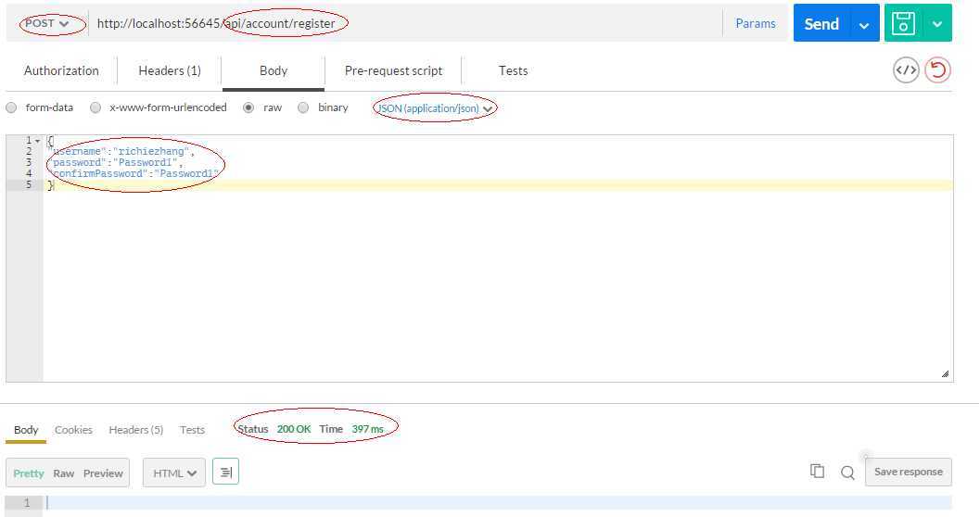Open the Pre-request script tab
The height and width of the screenshot is (517, 980).
pyautogui.click(x=393, y=70)
